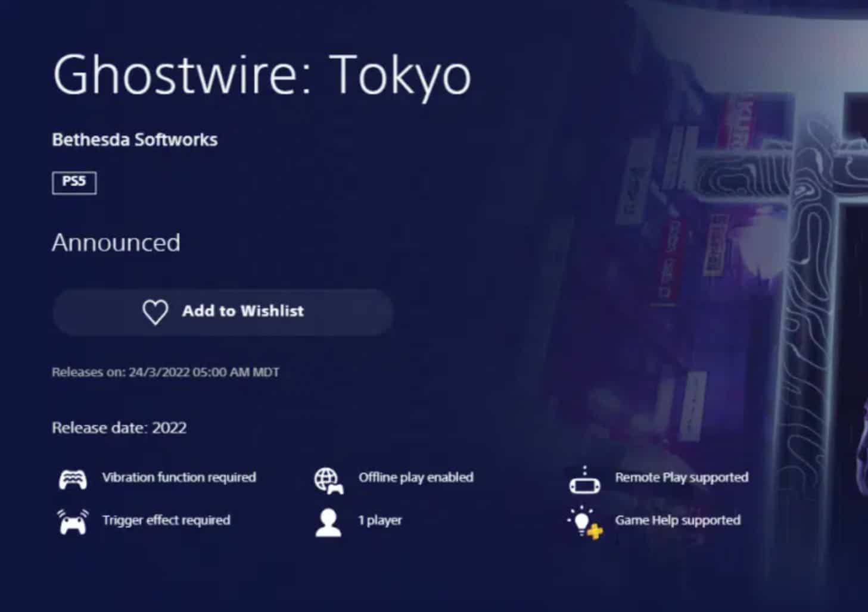Click the vibration function controller icon
This screenshot has height=612, width=868.
coord(73,479)
